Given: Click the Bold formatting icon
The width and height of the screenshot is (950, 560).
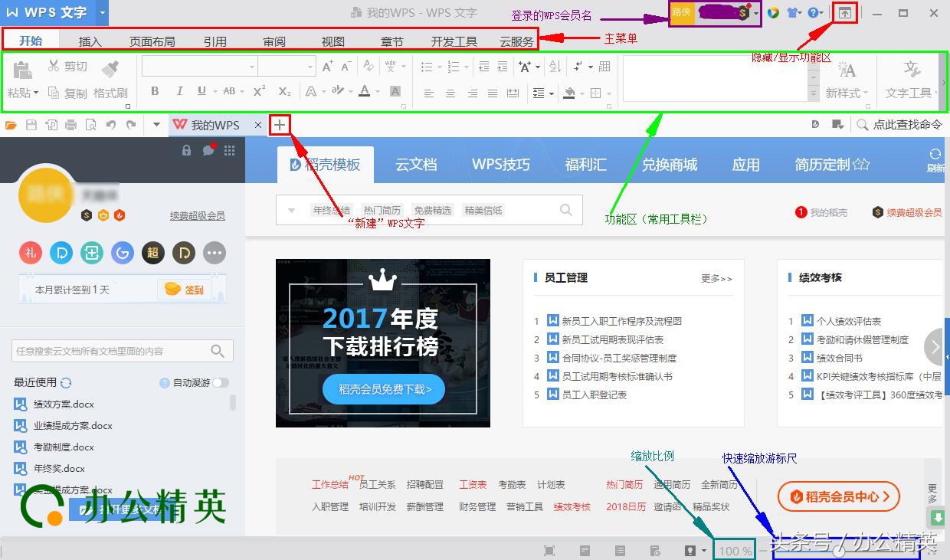Looking at the screenshot, I should (155, 91).
